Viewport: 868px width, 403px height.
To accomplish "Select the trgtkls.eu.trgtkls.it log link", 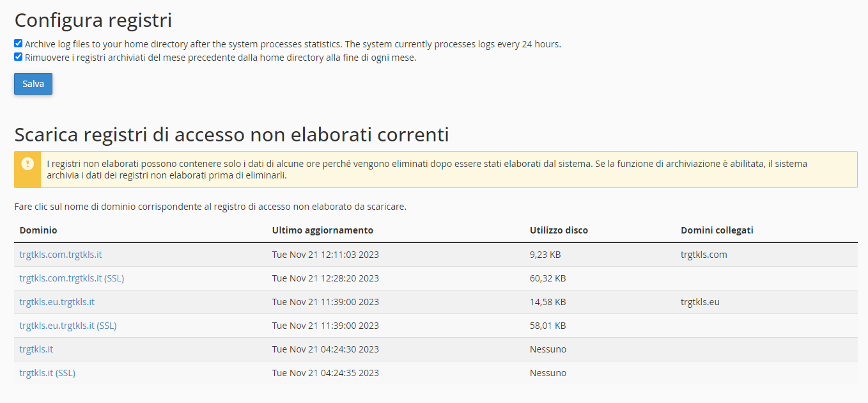I will (57, 301).
